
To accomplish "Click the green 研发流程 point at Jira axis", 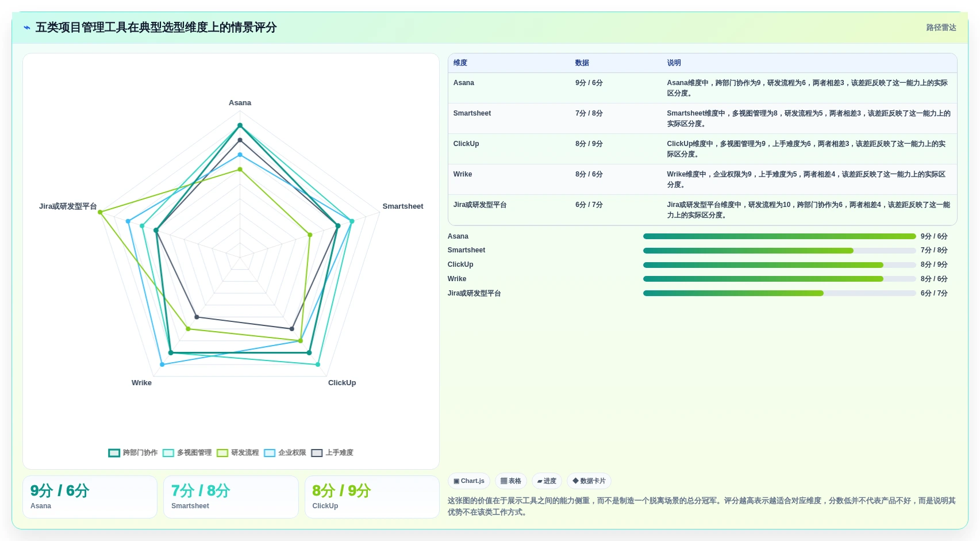I will (100, 212).
